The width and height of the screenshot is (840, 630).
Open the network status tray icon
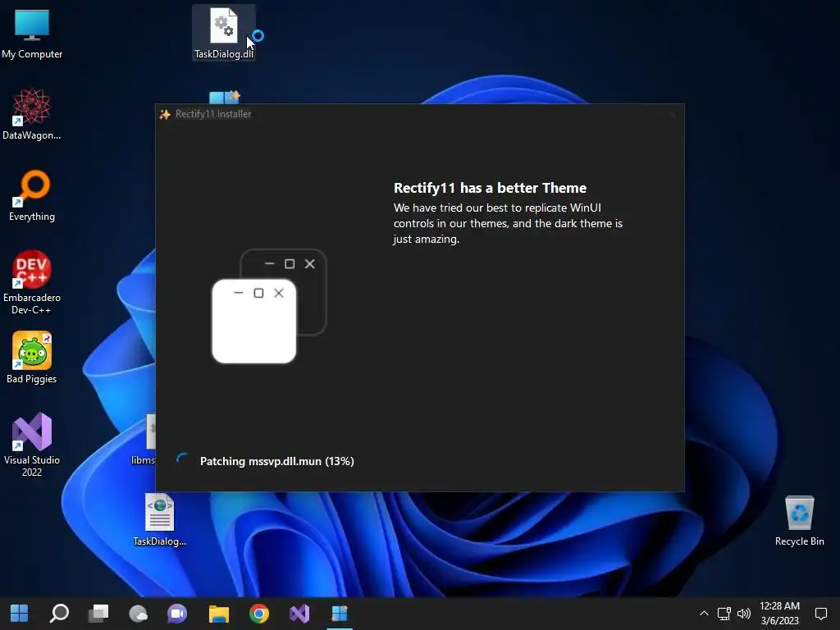coord(724,614)
